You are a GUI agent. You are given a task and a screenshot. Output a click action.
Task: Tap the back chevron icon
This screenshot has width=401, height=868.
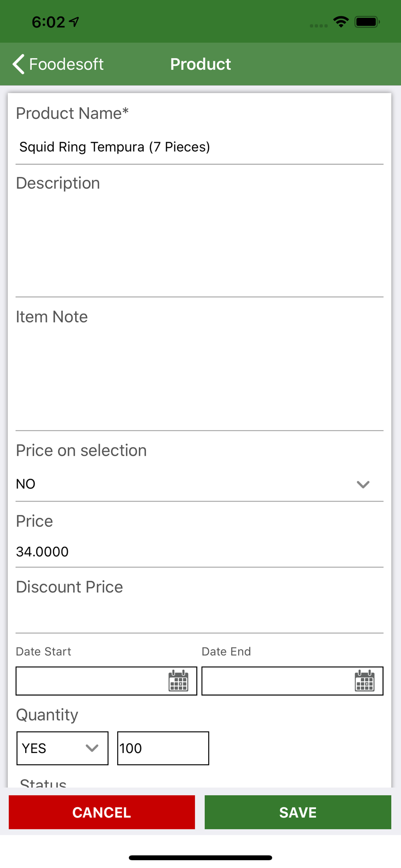[18, 64]
